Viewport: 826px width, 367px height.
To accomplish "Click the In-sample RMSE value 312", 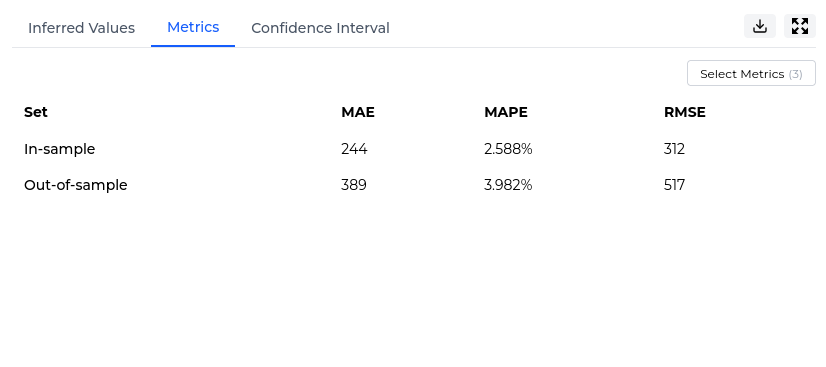I will coord(674,149).
